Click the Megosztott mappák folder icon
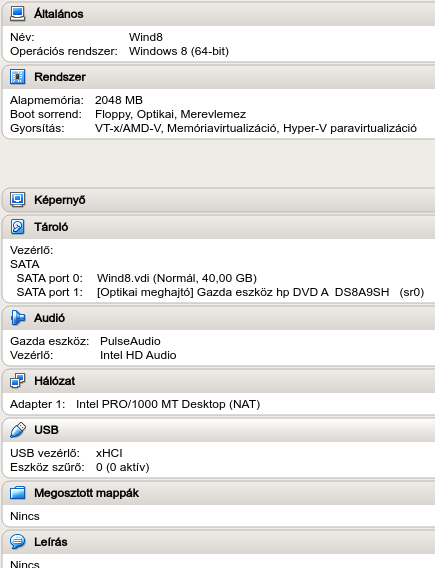 (17, 493)
